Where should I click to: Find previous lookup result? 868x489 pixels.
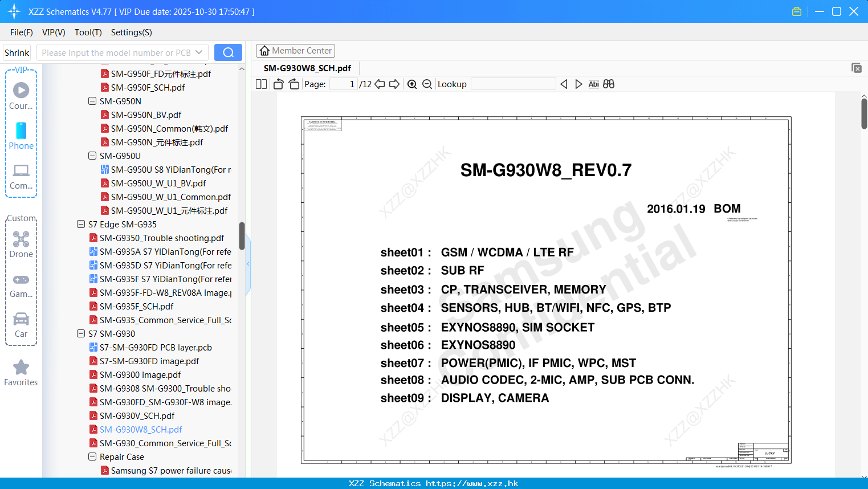pyautogui.click(x=564, y=84)
